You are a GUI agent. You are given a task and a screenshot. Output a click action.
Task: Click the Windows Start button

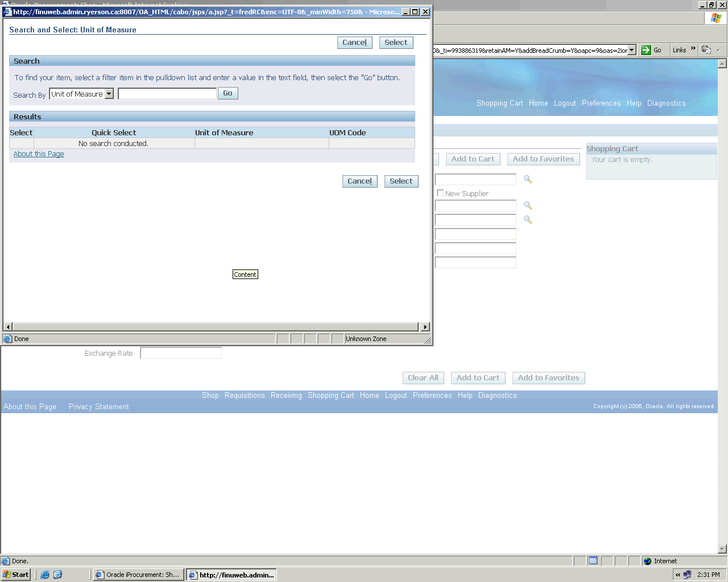[x=16, y=575]
